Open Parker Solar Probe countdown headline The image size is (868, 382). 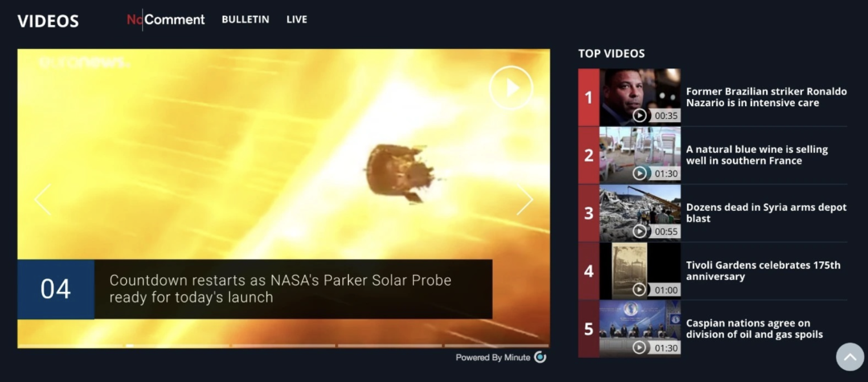pyautogui.click(x=280, y=289)
